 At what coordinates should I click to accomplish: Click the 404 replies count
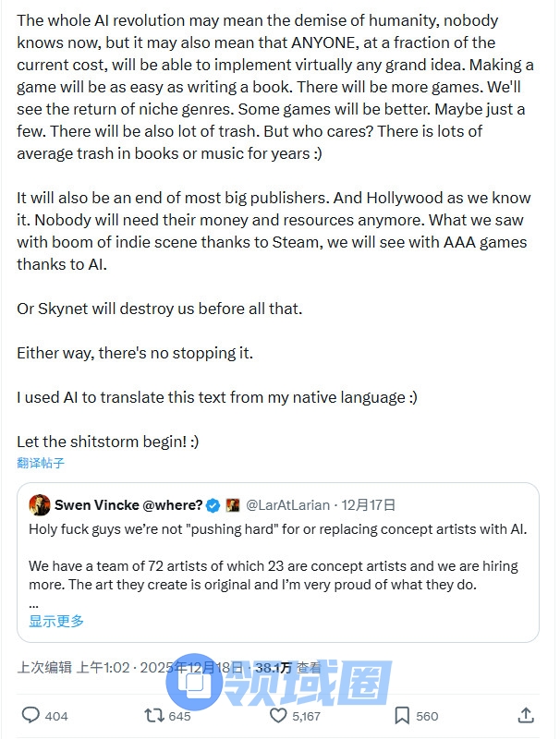tap(56, 716)
